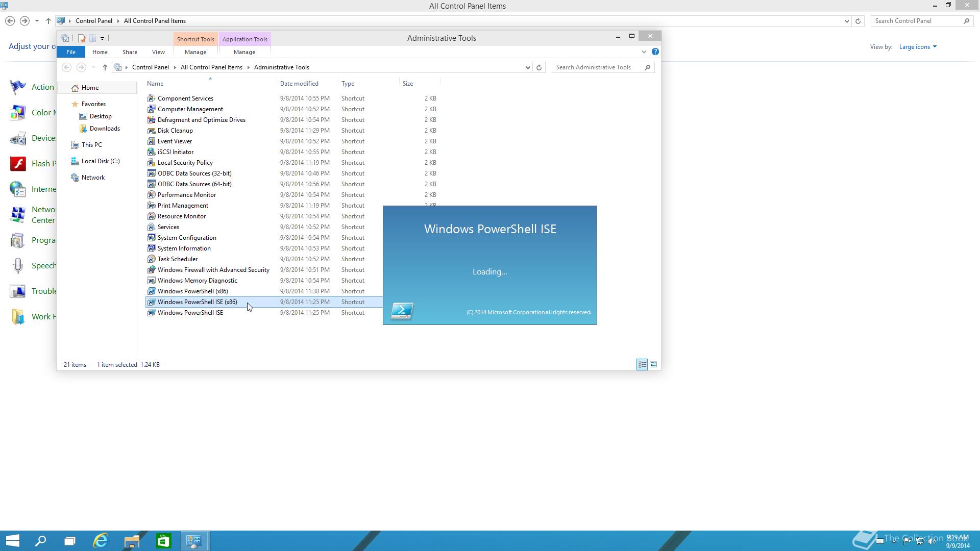This screenshot has height=551, width=980.
Task: Open Task View on the taskbar
Action: (70, 541)
